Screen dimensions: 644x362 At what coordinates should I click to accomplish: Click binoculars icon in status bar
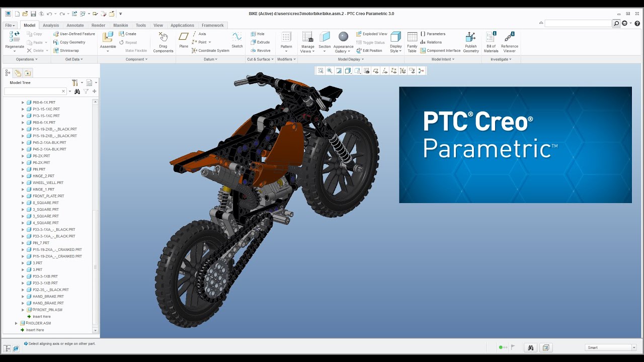click(530, 347)
